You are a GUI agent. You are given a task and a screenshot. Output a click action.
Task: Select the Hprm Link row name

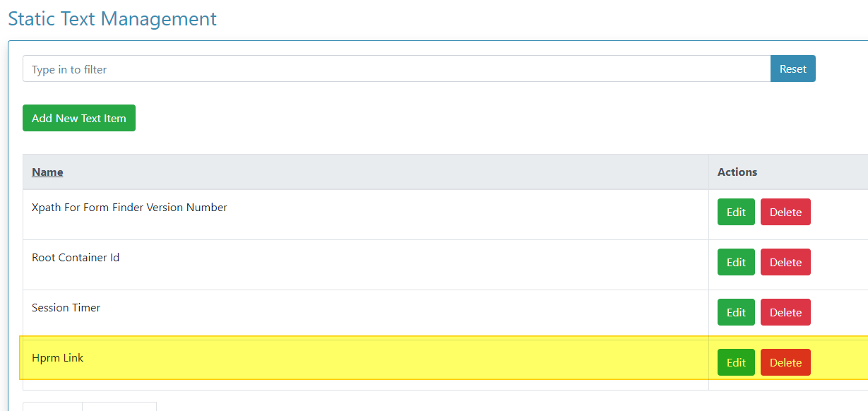click(x=58, y=358)
